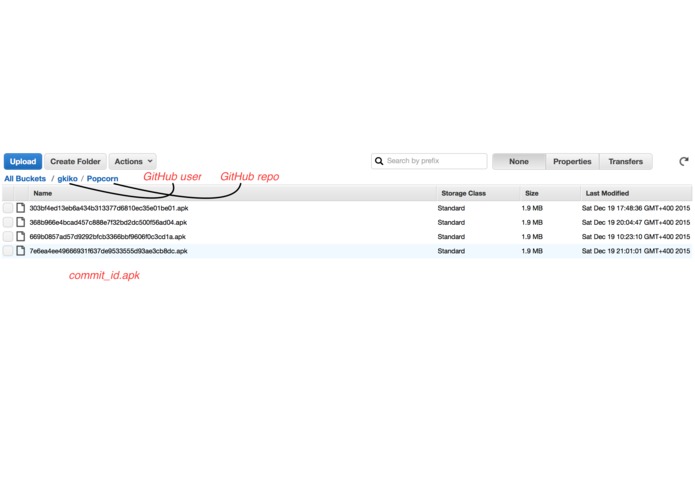The width and height of the screenshot is (695, 494).
Task: Select file name starting 303bf4ed13eb
Action: pos(109,208)
